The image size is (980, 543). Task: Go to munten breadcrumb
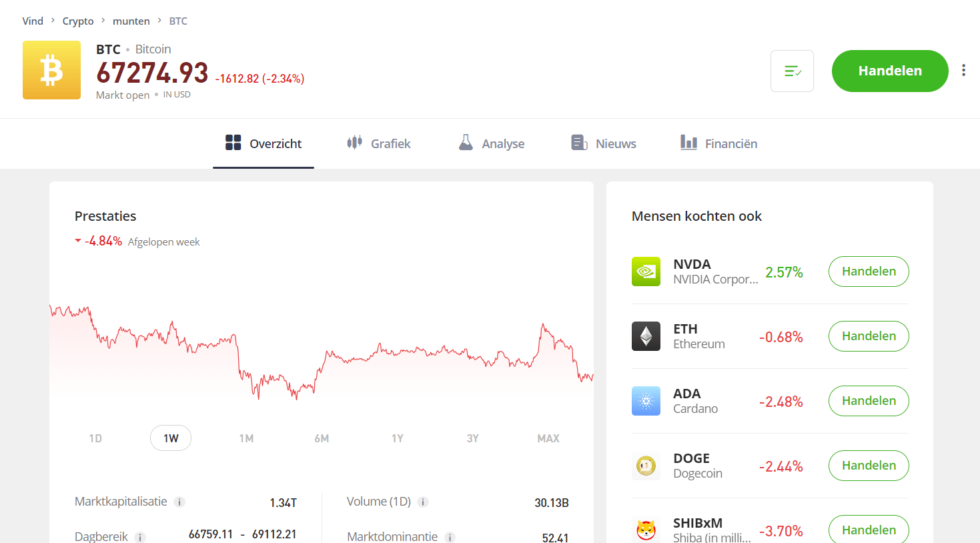click(131, 21)
